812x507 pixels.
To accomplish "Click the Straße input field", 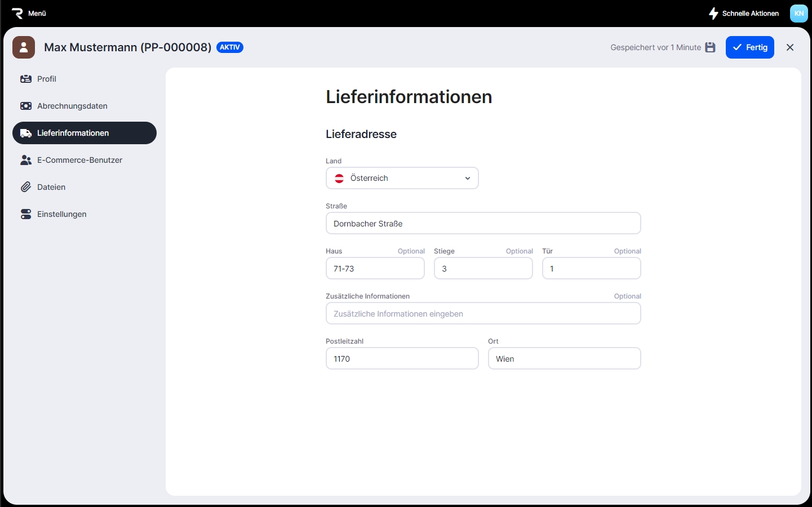I will 483,223.
